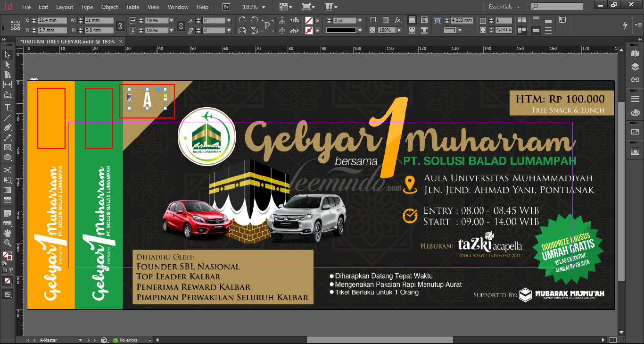Screen dimensions: 644x344
Task: Open the Scale X percentage dropdown
Action: click(x=170, y=21)
